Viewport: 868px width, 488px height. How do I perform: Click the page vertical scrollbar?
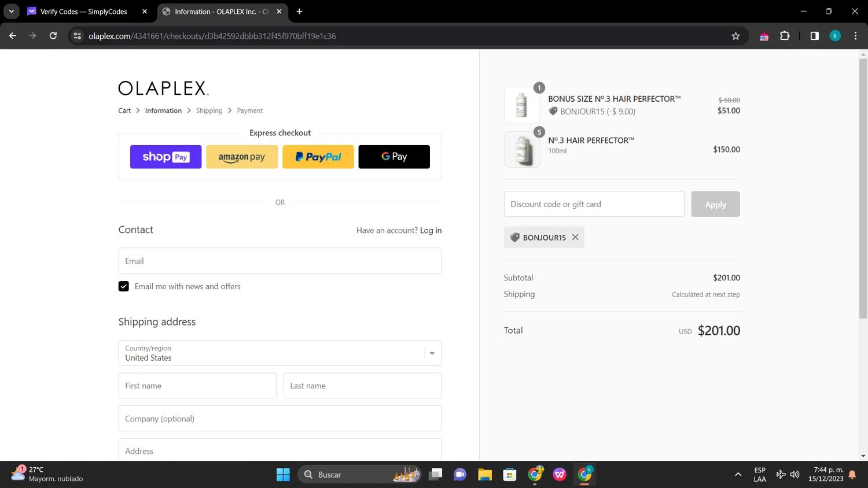coord(863,188)
